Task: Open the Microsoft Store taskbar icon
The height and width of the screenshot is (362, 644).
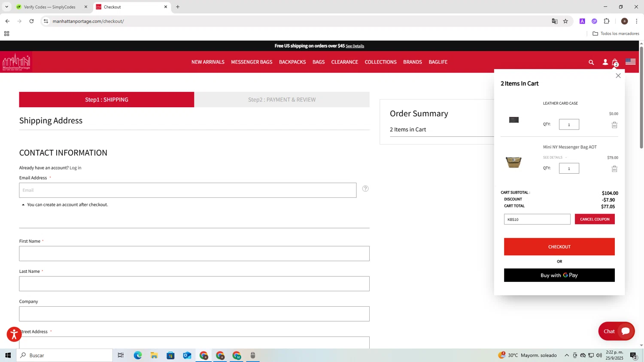Action: pyautogui.click(x=170, y=355)
